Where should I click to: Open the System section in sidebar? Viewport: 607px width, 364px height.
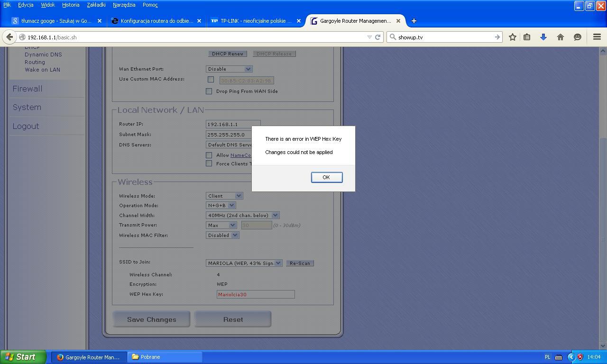[x=27, y=107]
